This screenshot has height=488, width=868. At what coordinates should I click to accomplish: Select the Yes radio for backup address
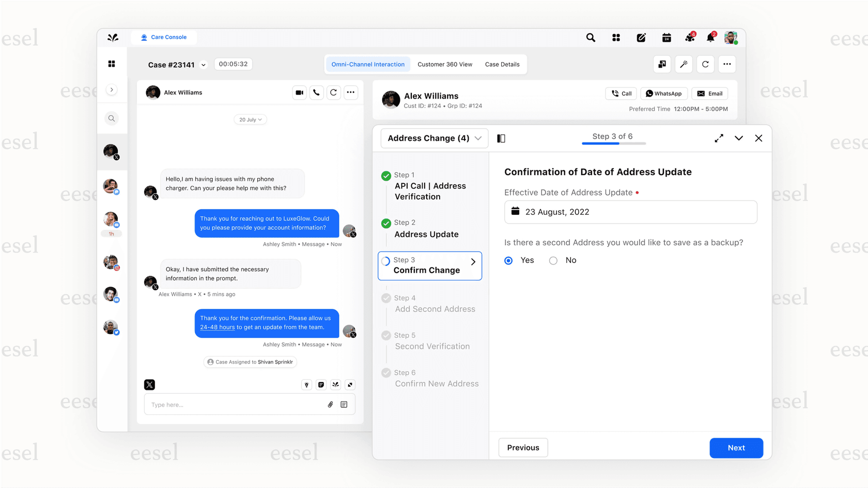pyautogui.click(x=508, y=260)
